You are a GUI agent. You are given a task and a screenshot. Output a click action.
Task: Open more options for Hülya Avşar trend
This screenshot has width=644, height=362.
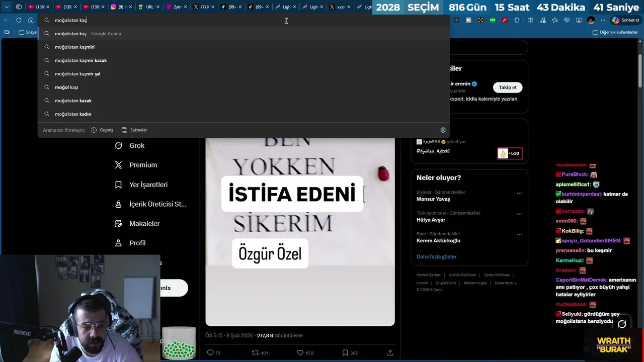point(519,214)
